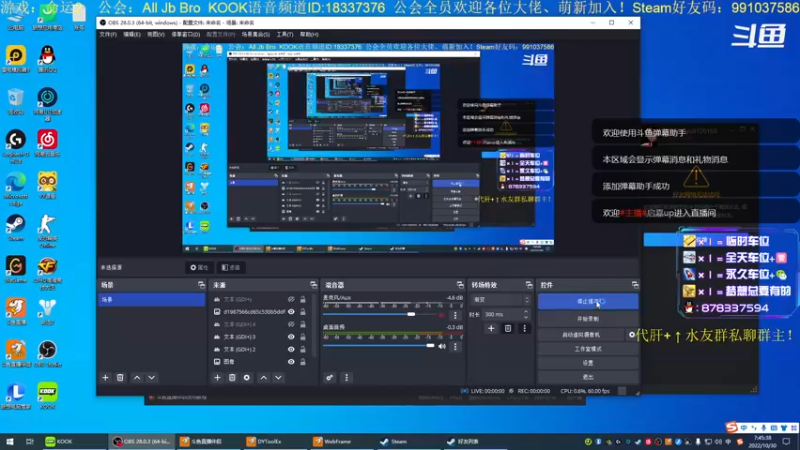Open 麦克风/Aux channel three-dot options menu

coord(455,316)
